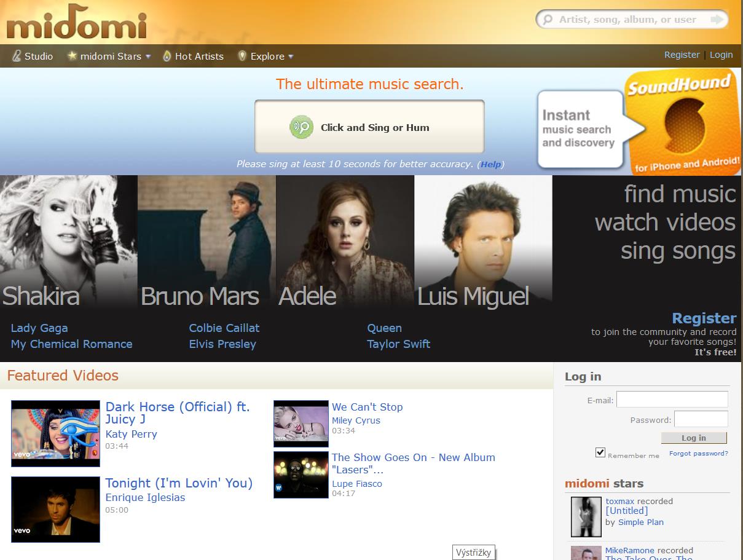Open Lady Gaga artist link
Viewport: 743px width, 560px height.
click(x=39, y=328)
